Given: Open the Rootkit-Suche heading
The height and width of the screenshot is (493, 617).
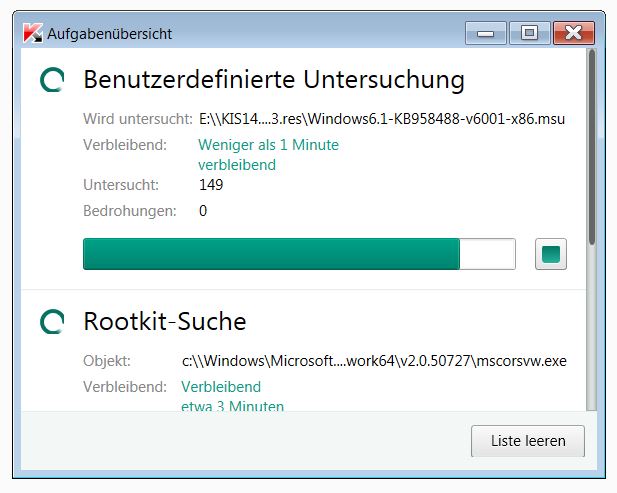Looking at the screenshot, I should click(165, 321).
